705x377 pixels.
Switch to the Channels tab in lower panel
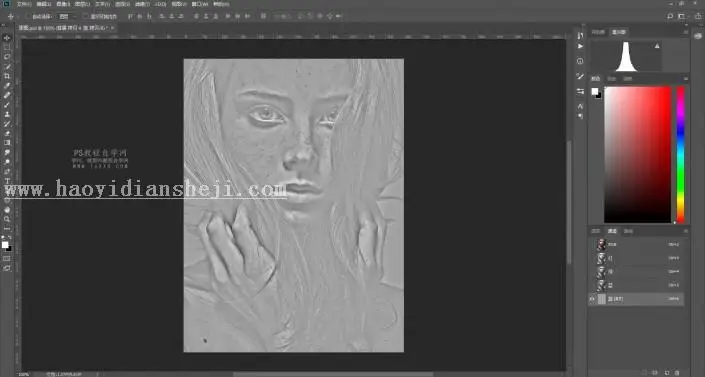tap(612, 231)
